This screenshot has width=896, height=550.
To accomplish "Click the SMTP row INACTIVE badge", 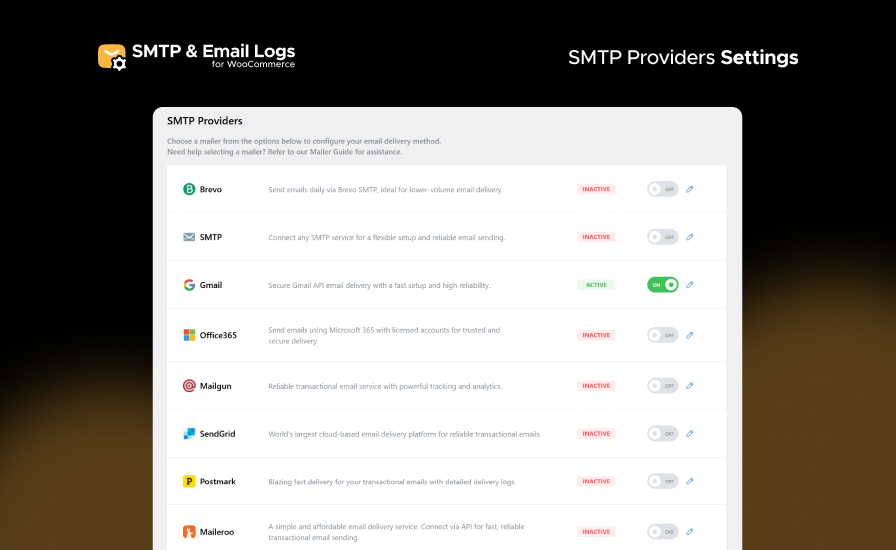I will 596,237.
